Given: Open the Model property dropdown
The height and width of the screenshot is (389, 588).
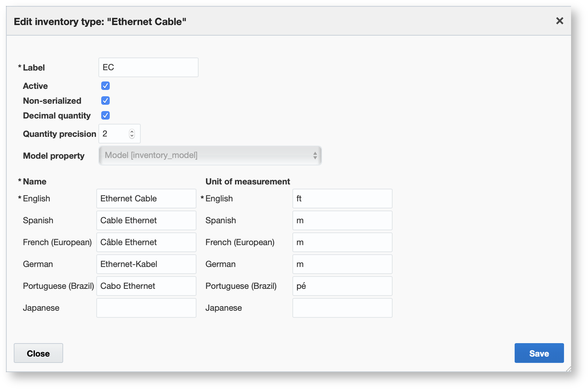Looking at the screenshot, I should click(x=210, y=156).
